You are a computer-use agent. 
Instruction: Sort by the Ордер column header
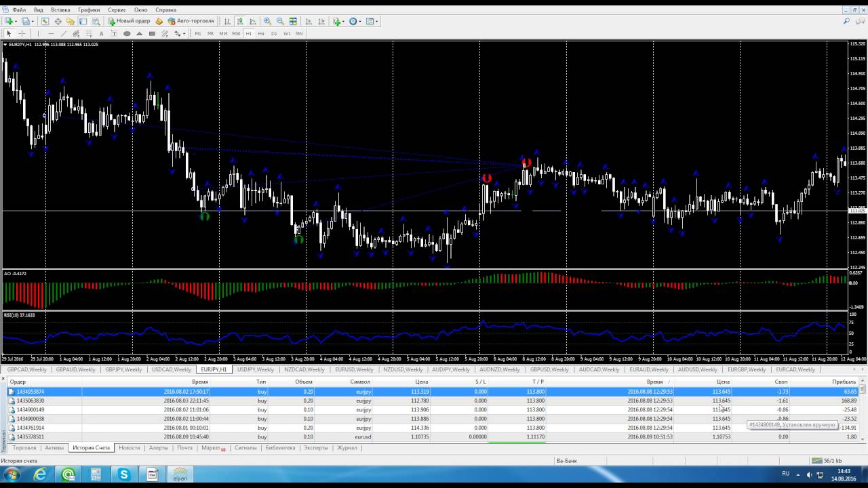coord(18,382)
